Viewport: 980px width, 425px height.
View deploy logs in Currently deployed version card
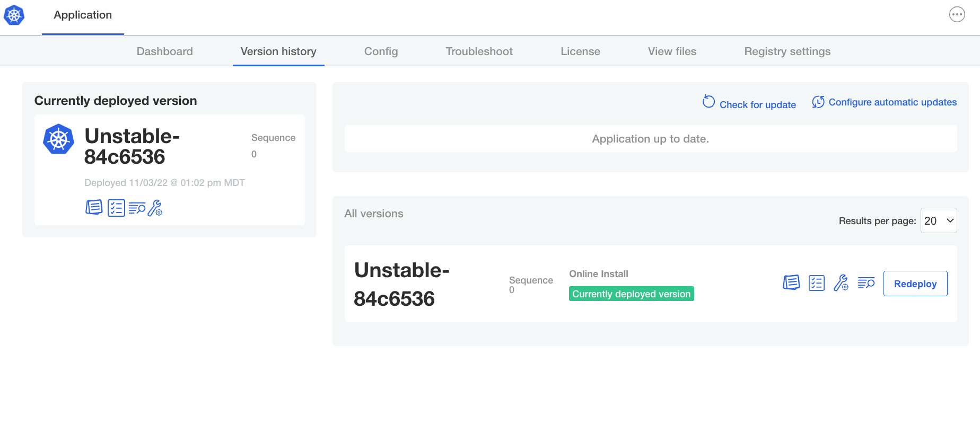137,208
